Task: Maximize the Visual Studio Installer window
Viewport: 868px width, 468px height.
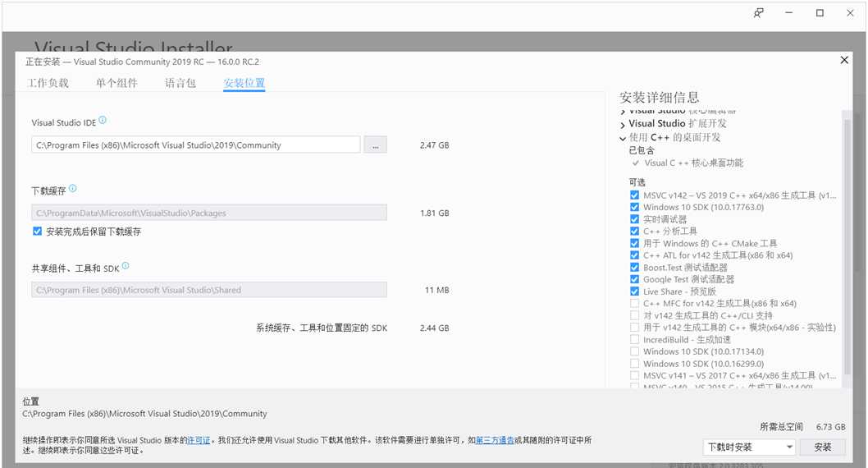Action: (x=820, y=13)
